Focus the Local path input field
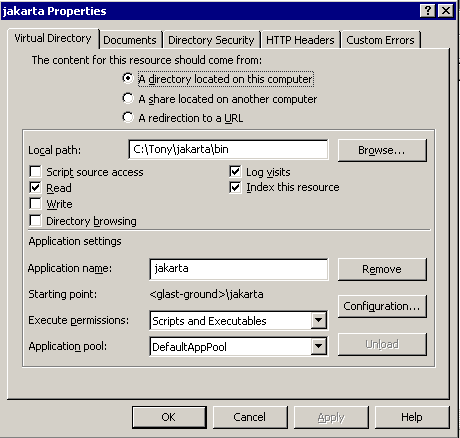The image size is (460, 438). coord(228,149)
